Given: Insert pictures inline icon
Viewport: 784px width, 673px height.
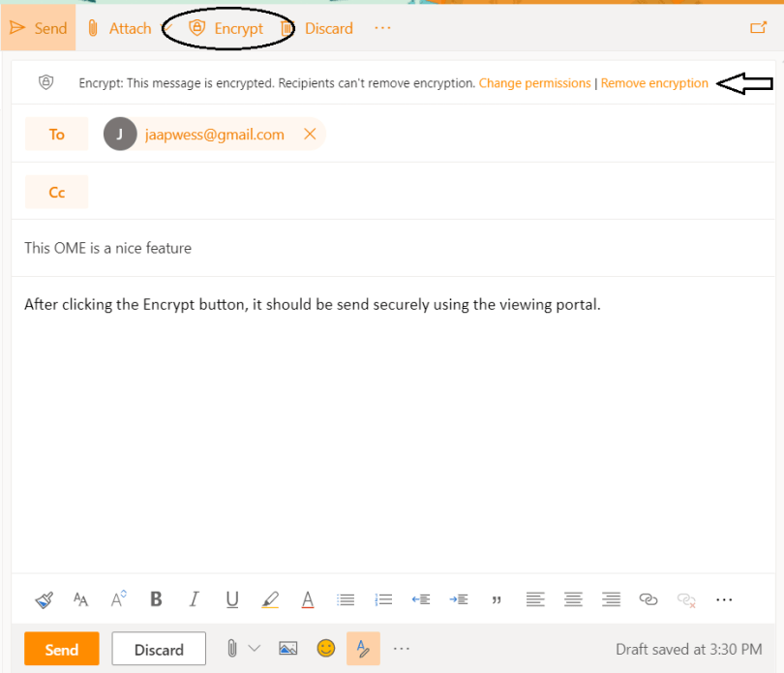Looking at the screenshot, I should tap(287, 649).
